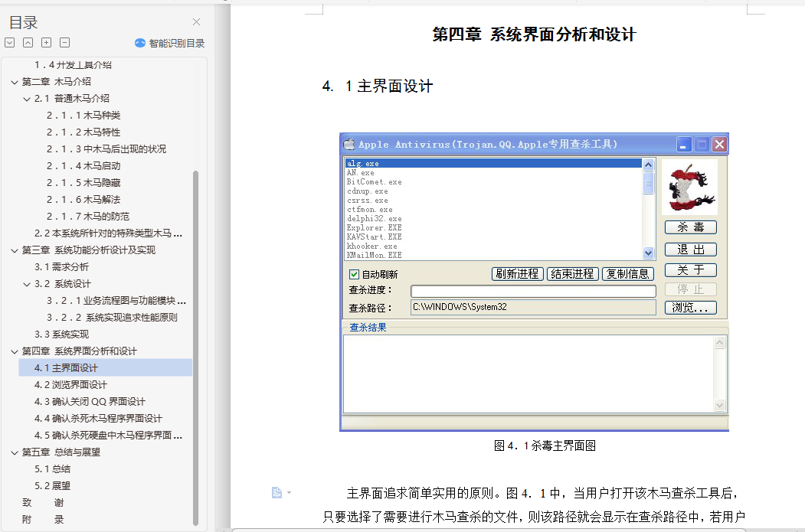Open 2.1.3 中木马后出现的状况
Image resolution: width=805 pixels, height=532 pixels.
[106, 149]
